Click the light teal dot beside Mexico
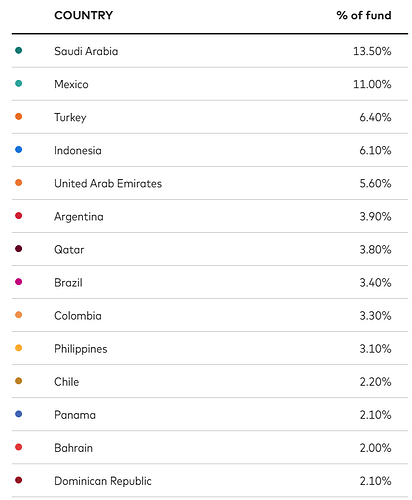Screen dimensions: 412x500 [x=19, y=83]
